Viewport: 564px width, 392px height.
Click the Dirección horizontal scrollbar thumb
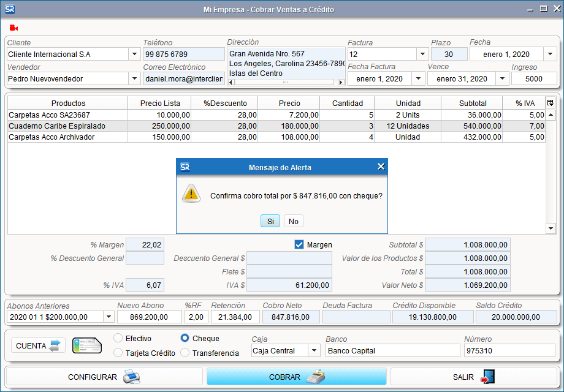point(284,82)
